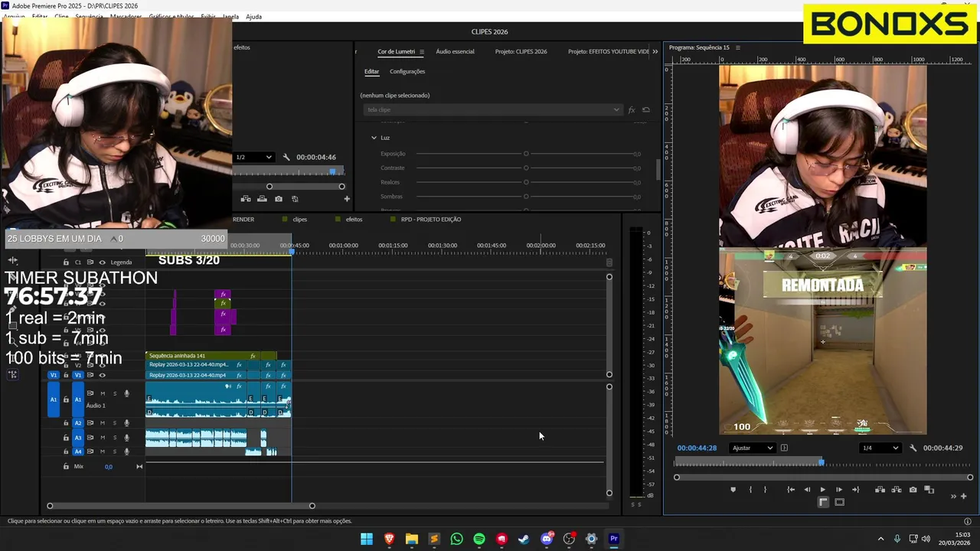This screenshot has height=551, width=980.
Task: Open Program monitor settings wrench
Action: coord(913,448)
